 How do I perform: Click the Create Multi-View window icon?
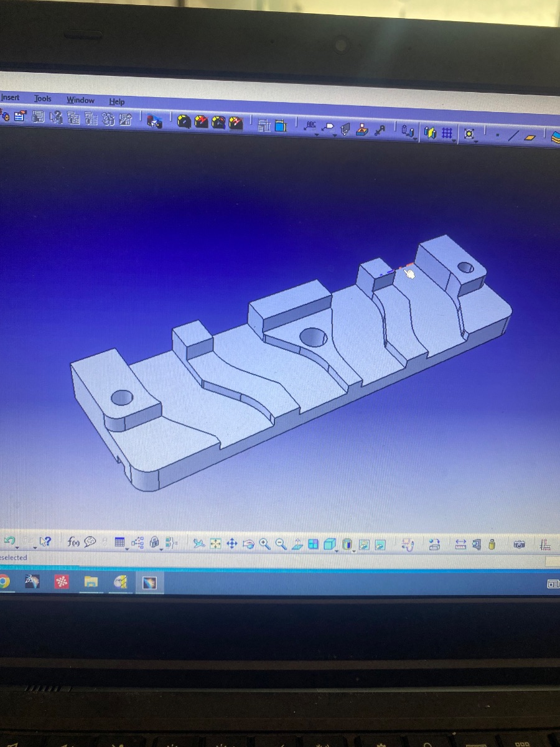point(313,544)
